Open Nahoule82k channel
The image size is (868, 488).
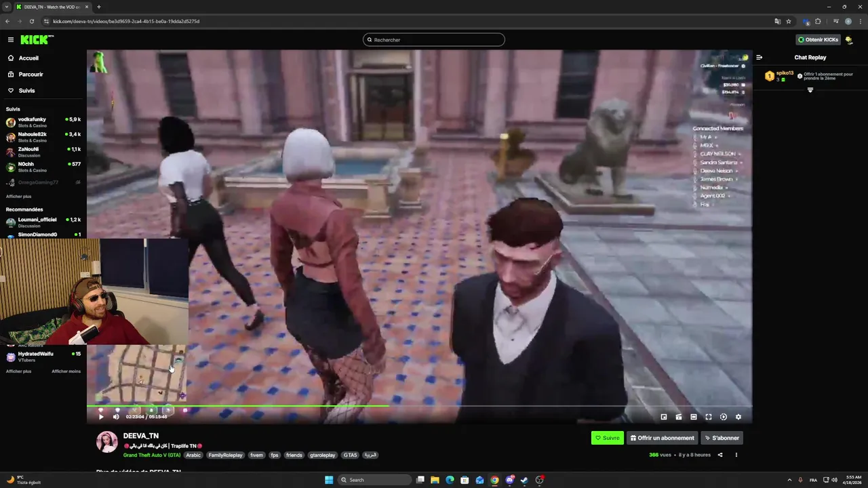[43, 137]
